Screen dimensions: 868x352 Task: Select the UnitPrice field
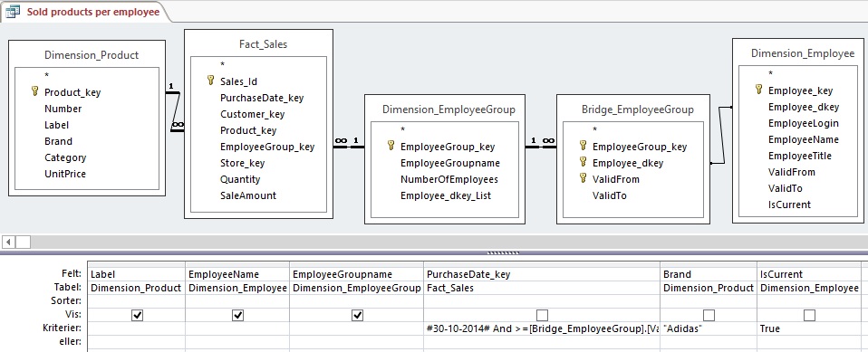pyautogui.click(x=65, y=174)
